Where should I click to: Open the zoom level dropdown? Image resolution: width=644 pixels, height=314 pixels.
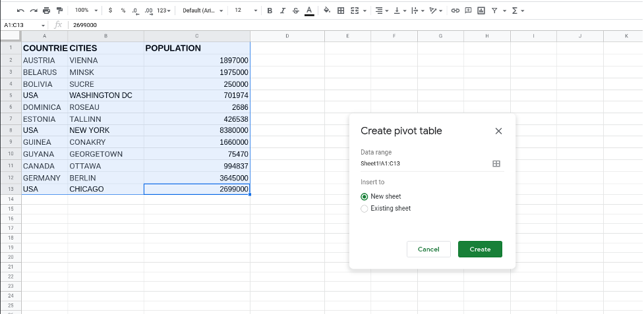[86, 11]
